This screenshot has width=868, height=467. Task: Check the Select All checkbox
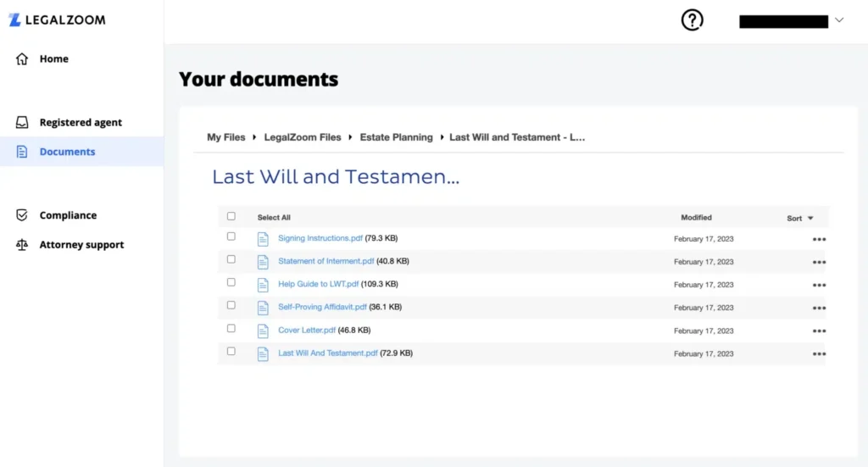[231, 216]
